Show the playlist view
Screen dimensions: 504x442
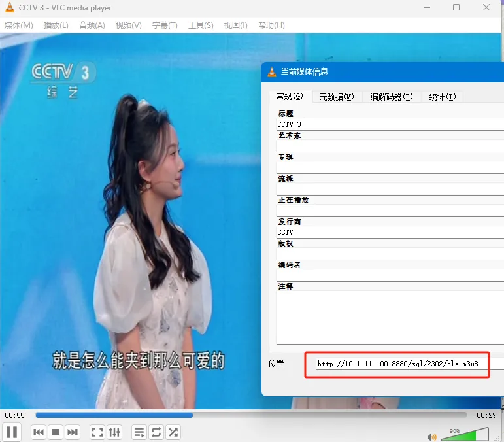[139, 432]
